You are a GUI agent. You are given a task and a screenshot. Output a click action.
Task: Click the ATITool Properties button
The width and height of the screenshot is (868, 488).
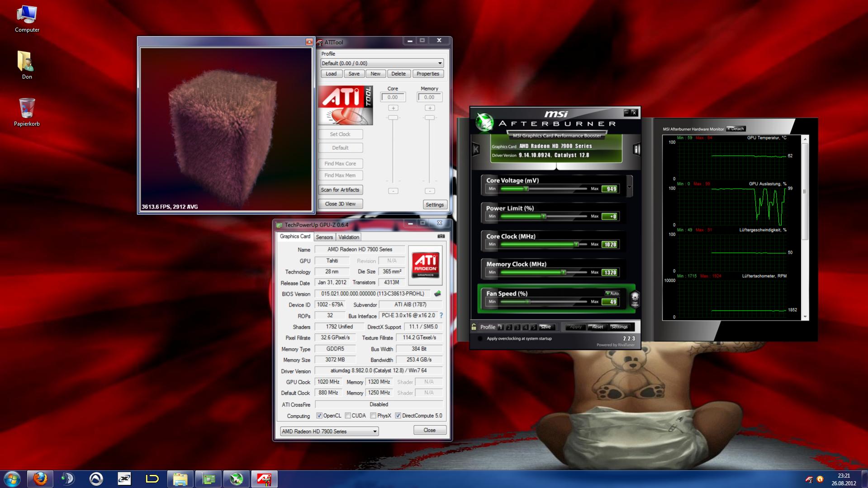pyautogui.click(x=428, y=74)
